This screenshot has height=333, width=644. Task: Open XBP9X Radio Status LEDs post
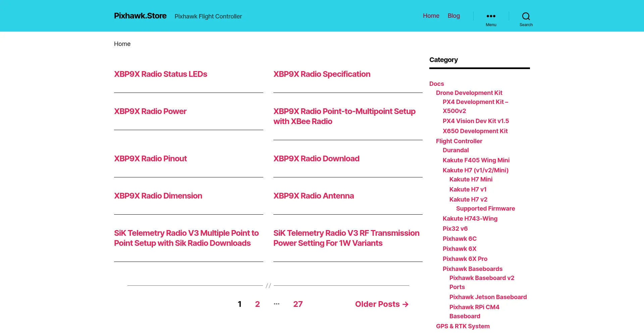coord(161,74)
